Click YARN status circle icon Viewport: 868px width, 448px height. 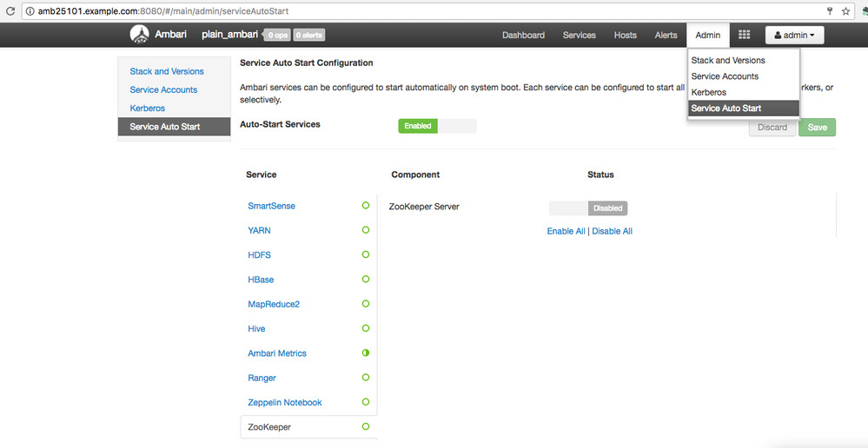click(365, 229)
